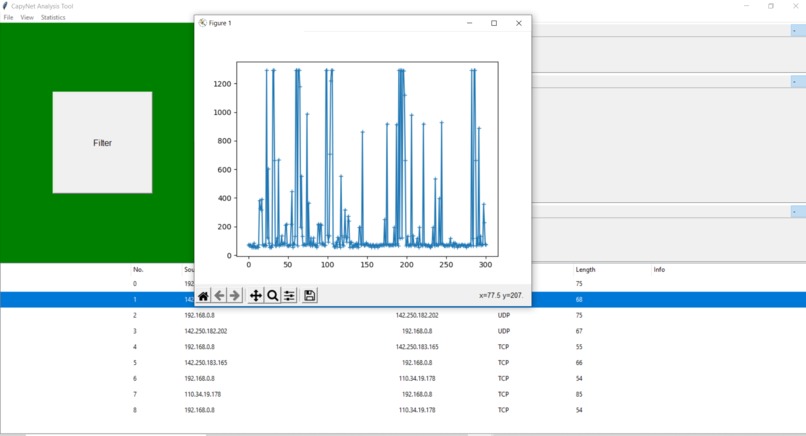
Task: Click inside the packet length plot area
Action: click(x=367, y=159)
